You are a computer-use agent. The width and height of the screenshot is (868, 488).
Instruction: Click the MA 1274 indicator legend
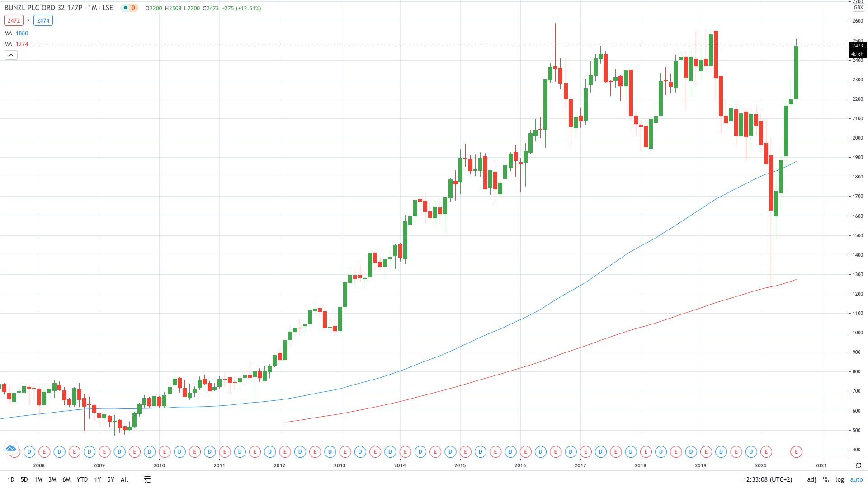16,44
